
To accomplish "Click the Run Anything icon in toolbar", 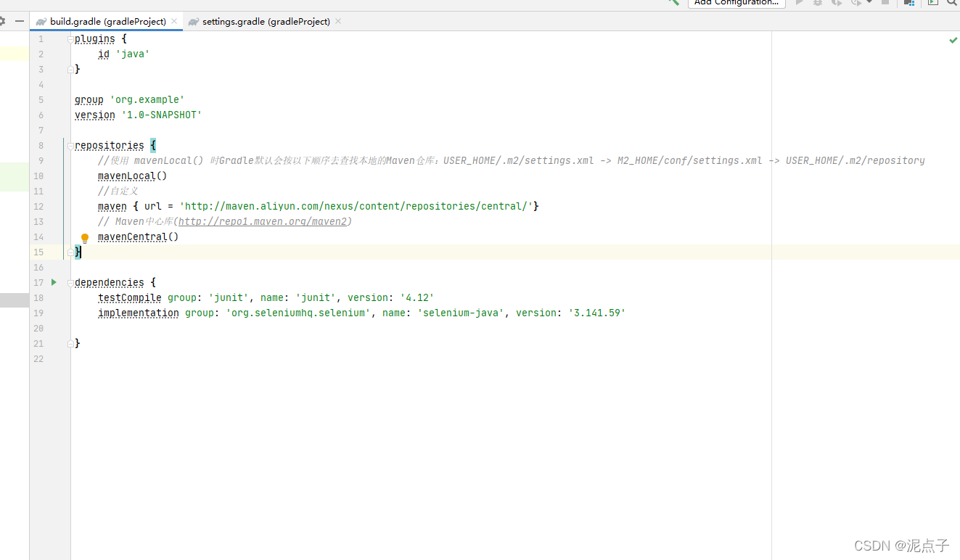I will (933, 3).
